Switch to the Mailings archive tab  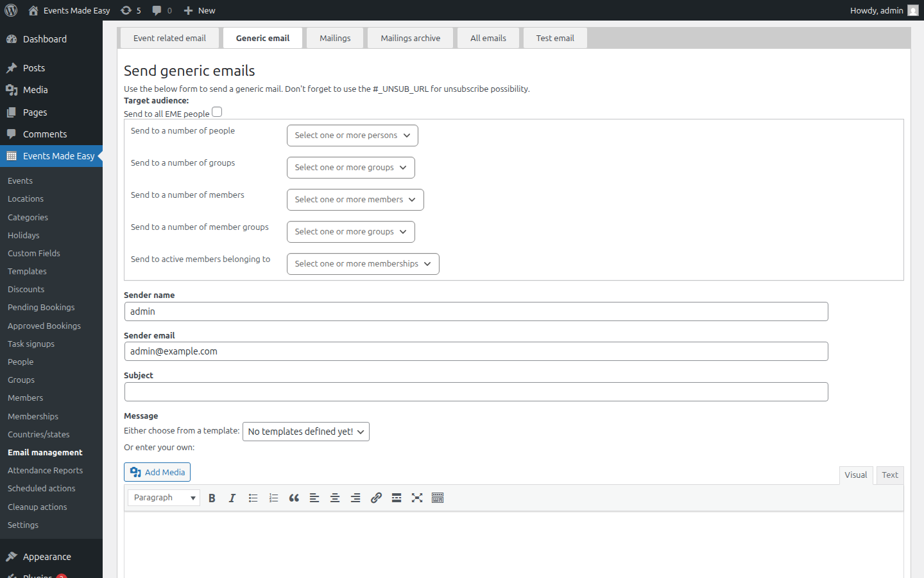pyautogui.click(x=410, y=37)
